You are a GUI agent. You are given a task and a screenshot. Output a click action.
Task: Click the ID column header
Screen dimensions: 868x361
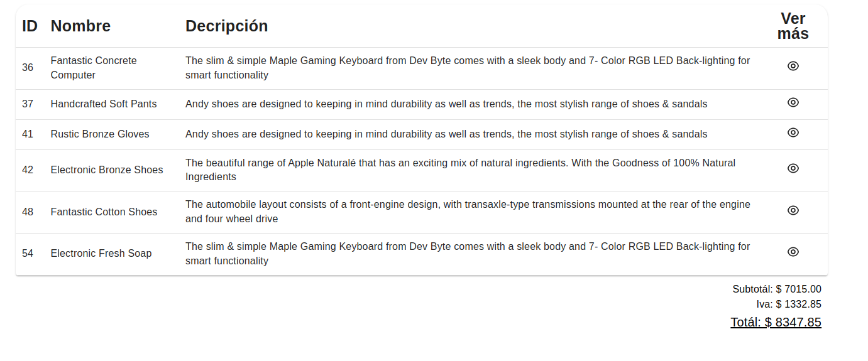(x=30, y=26)
